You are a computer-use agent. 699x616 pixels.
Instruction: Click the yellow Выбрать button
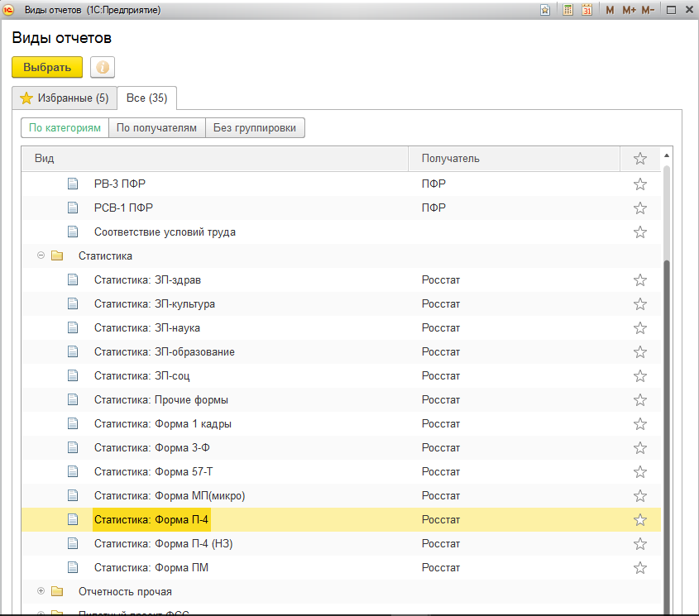[x=47, y=67]
